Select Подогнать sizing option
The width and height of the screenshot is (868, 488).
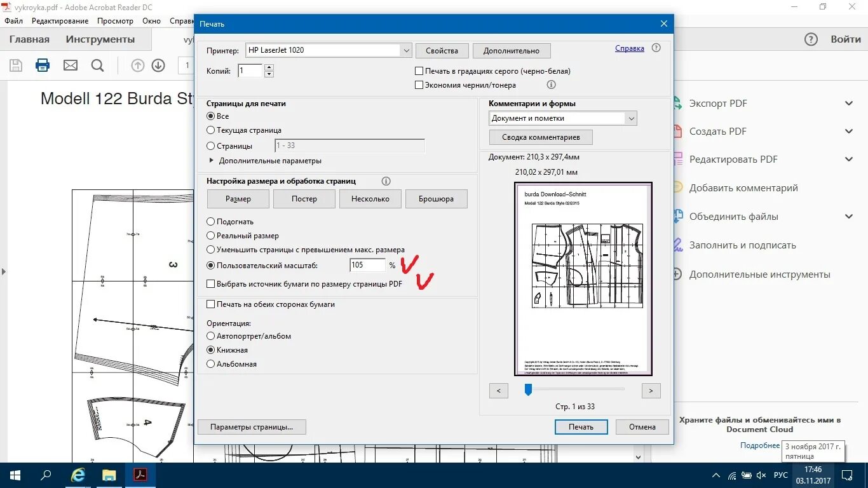coord(211,222)
